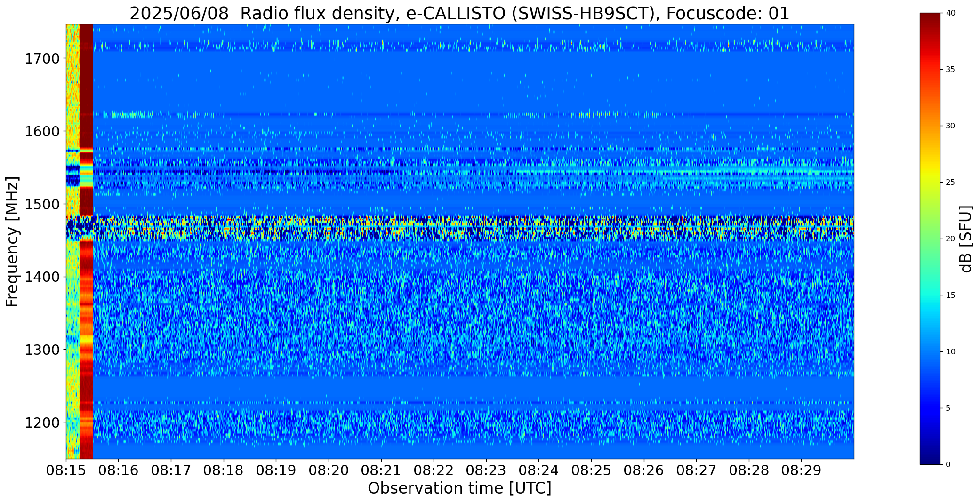Viewport: 980px width, 502px height.
Task: Click the 08:24 time tick label
Action: click(x=538, y=470)
